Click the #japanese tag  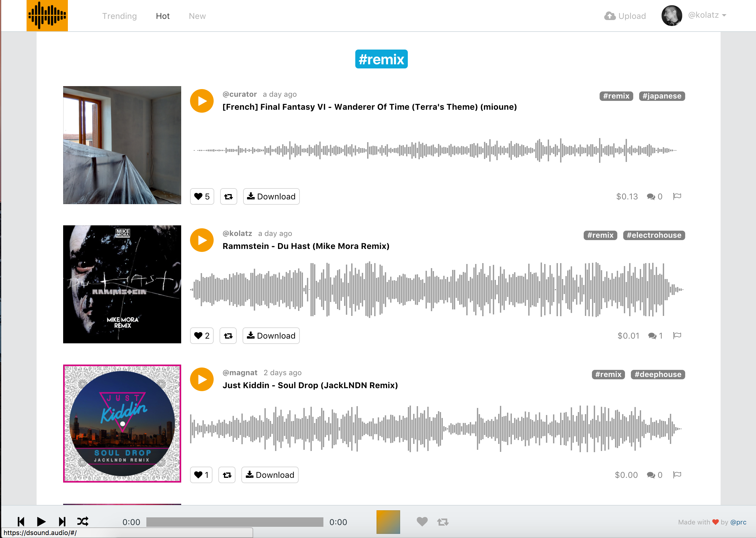click(x=662, y=96)
